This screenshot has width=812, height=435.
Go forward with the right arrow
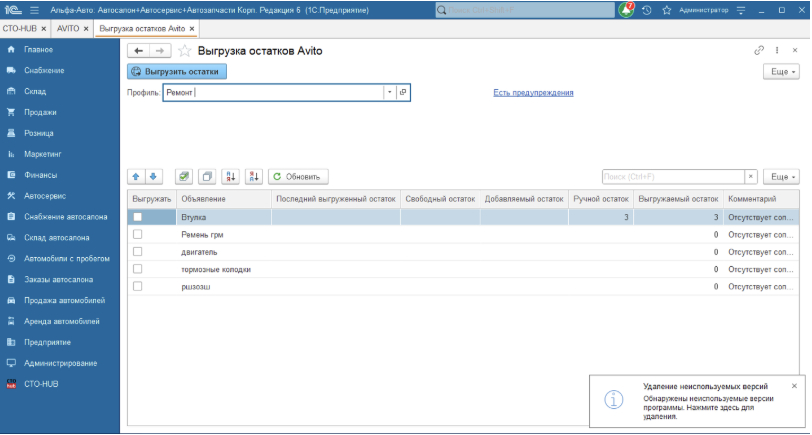coord(160,51)
